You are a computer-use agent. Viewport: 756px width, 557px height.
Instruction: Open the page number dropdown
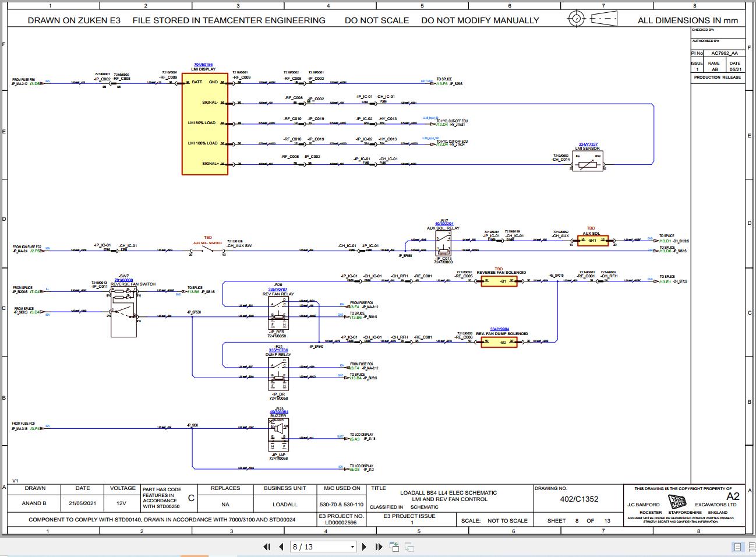click(352, 547)
